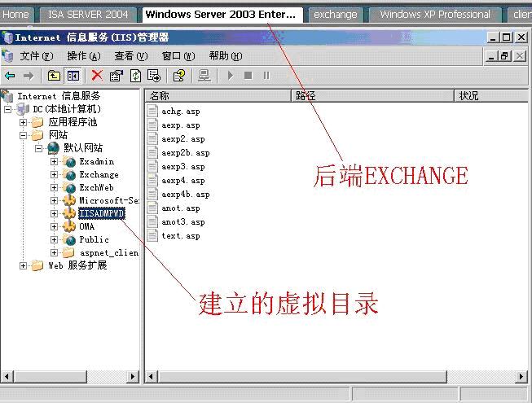This screenshot has height=403, width=532.
Task: Expand the ExchWeb node
Action: coord(54,188)
